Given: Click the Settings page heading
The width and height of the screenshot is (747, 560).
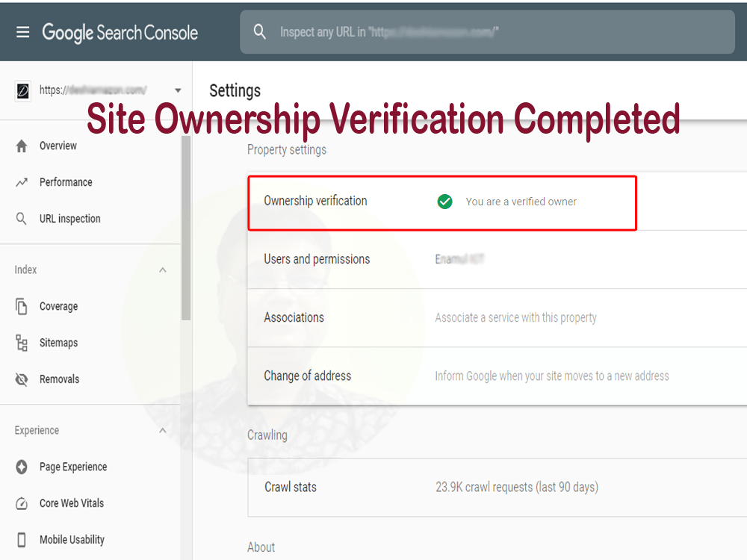Looking at the screenshot, I should (235, 90).
